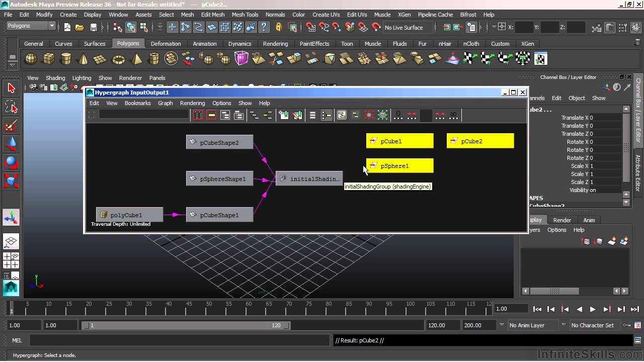Click the polygon cube shelf icon
This screenshot has height=362, width=644.
pyautogui.click(x=48, y=59)
